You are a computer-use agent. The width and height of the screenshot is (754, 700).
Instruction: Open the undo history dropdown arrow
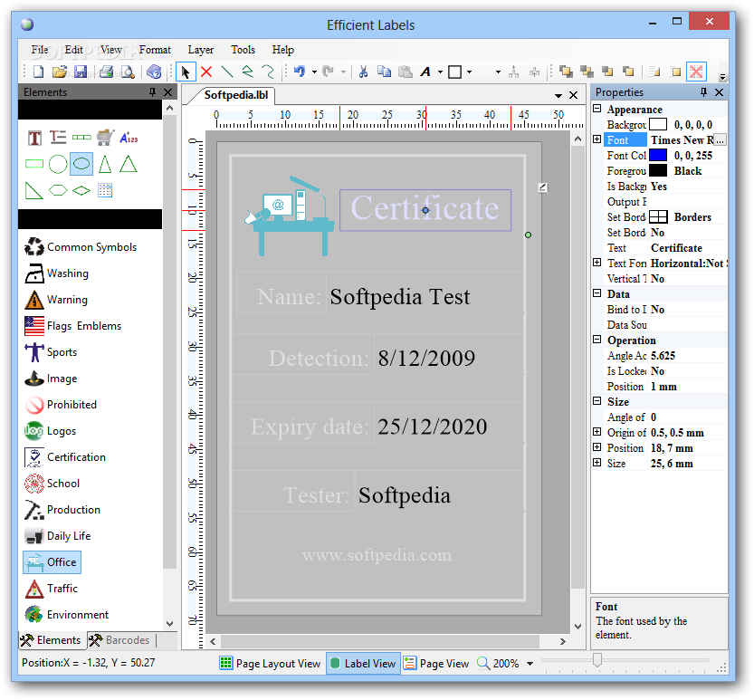[x=314, y=72]
